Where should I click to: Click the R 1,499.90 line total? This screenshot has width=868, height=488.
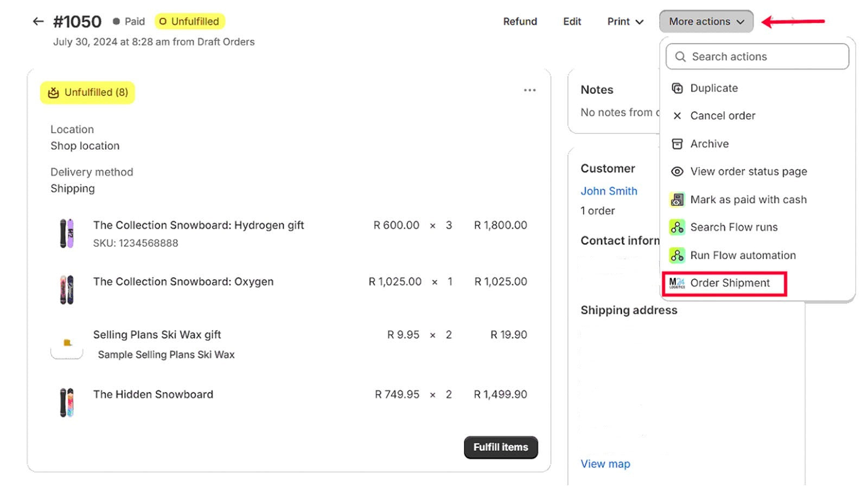pyautogui.click(x=500, y=394)
